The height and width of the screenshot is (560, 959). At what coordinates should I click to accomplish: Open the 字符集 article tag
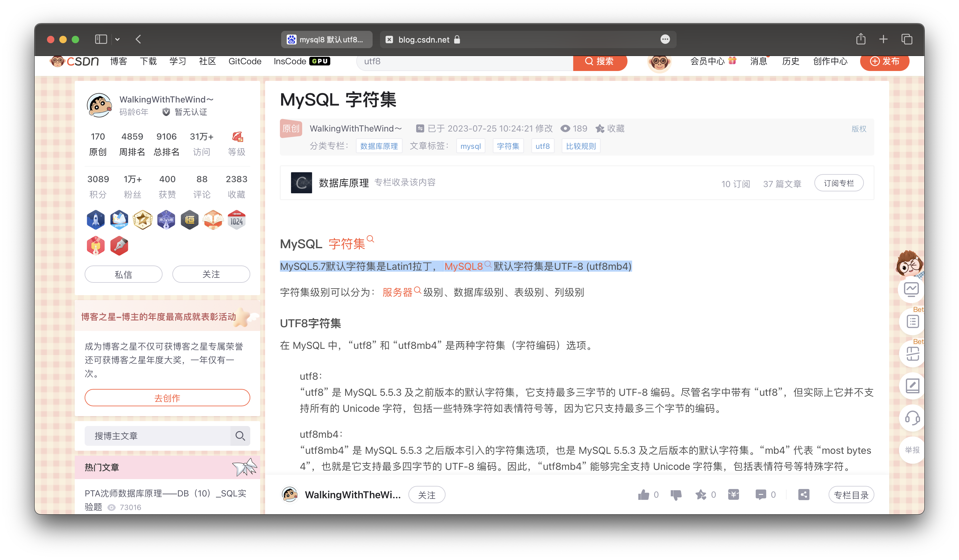pos(508,146)
